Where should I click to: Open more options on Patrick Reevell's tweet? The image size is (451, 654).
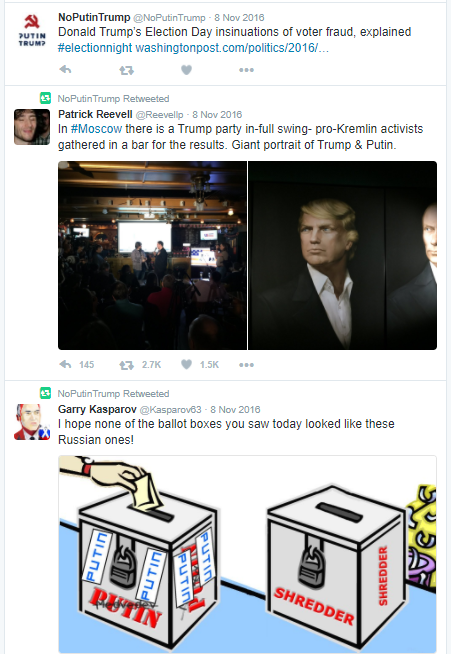tap(246, 365)
